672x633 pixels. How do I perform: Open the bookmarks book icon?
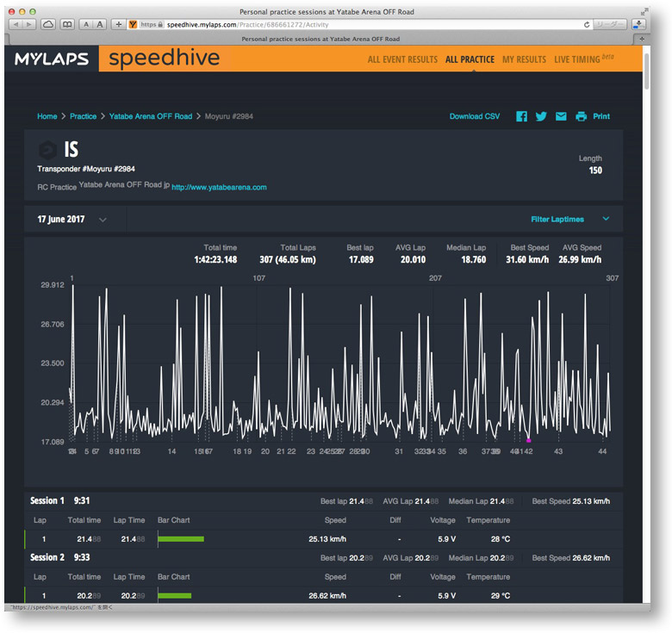click(67, 24)
